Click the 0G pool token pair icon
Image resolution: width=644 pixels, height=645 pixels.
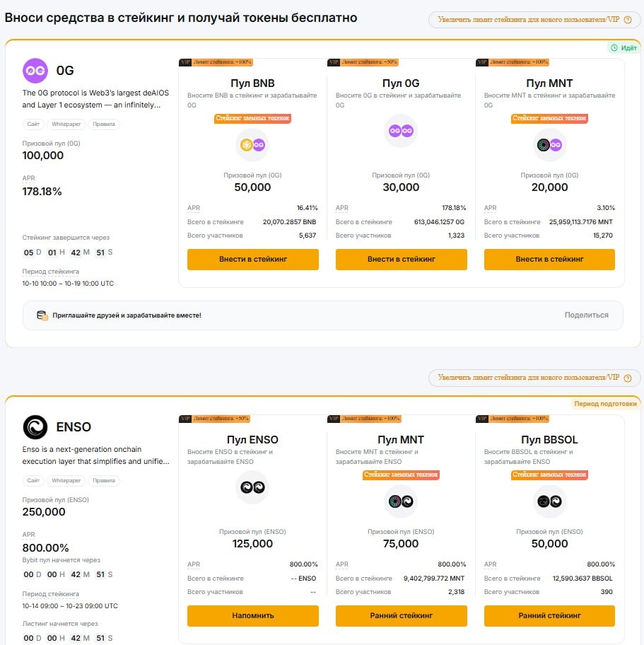pos(401,131)
